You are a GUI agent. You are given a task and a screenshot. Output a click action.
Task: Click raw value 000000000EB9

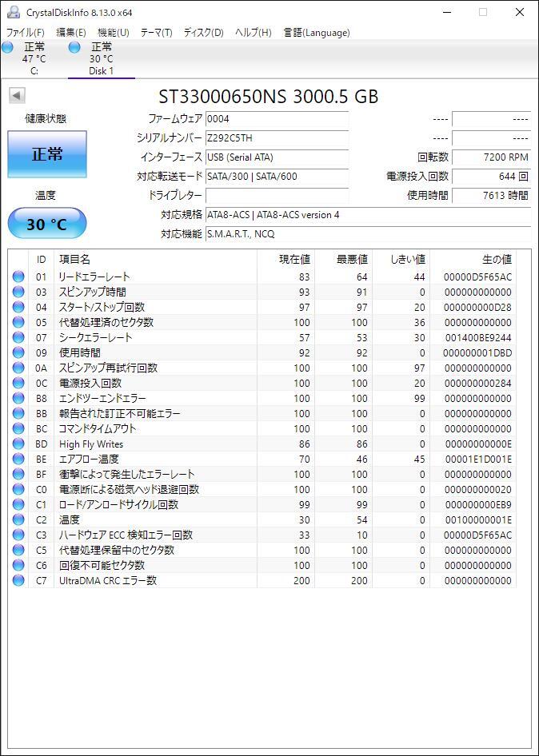477,505
